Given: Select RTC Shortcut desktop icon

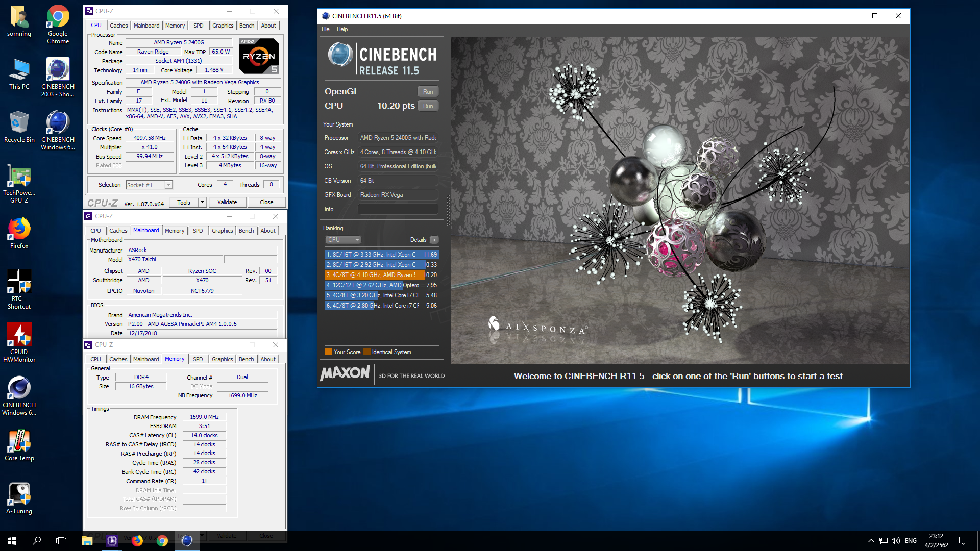Looking at the screenshot, I should click(x=19, y=289).
